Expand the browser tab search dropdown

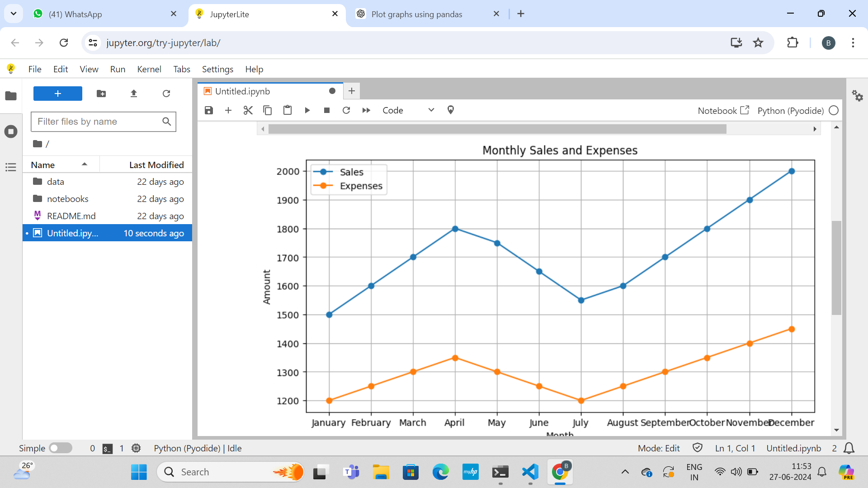click(14, 14)
